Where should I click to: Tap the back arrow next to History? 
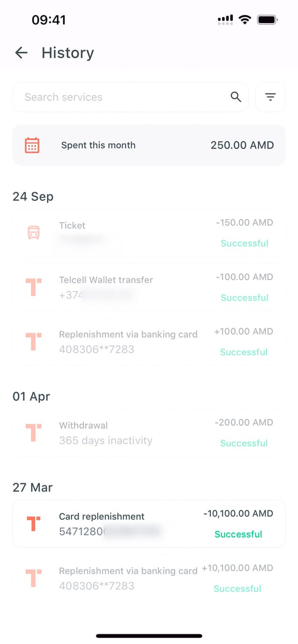click(21, 53)
